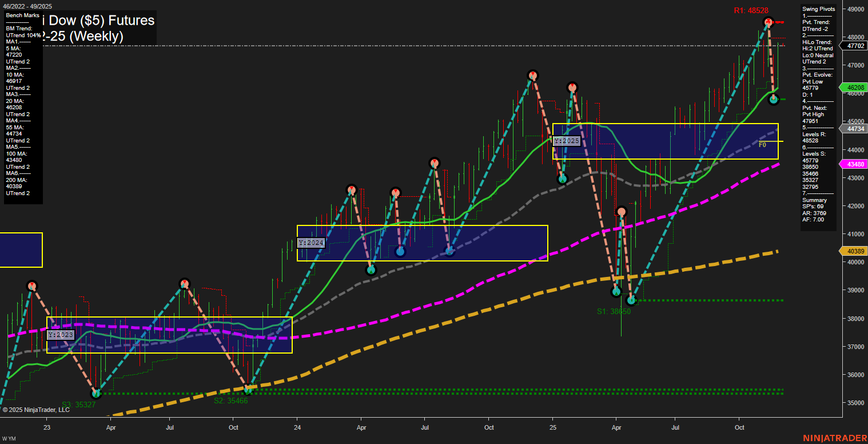Click the AF: 7.00 summary value
This screenshot has height=444, width=868.
(813, 220)
